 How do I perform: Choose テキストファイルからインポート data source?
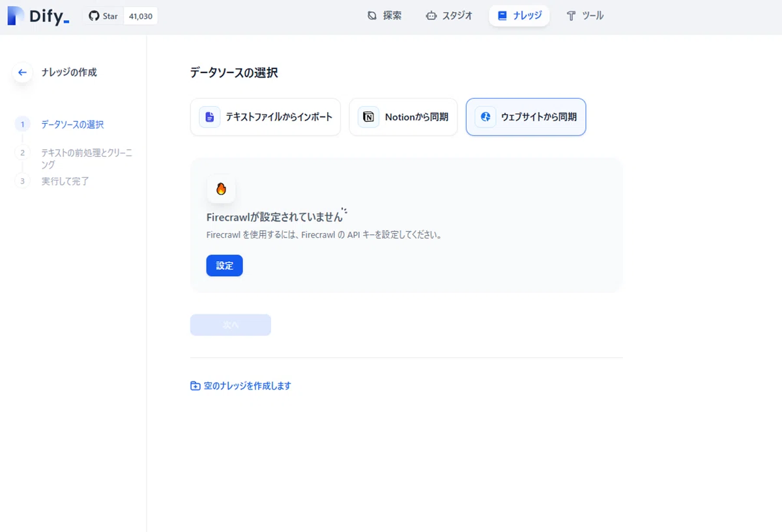265,117
